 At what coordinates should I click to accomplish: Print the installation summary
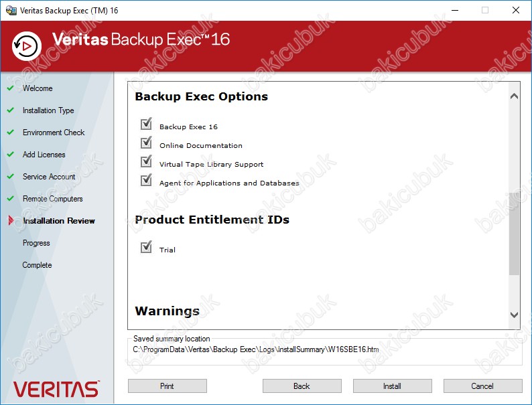[167, 386]
